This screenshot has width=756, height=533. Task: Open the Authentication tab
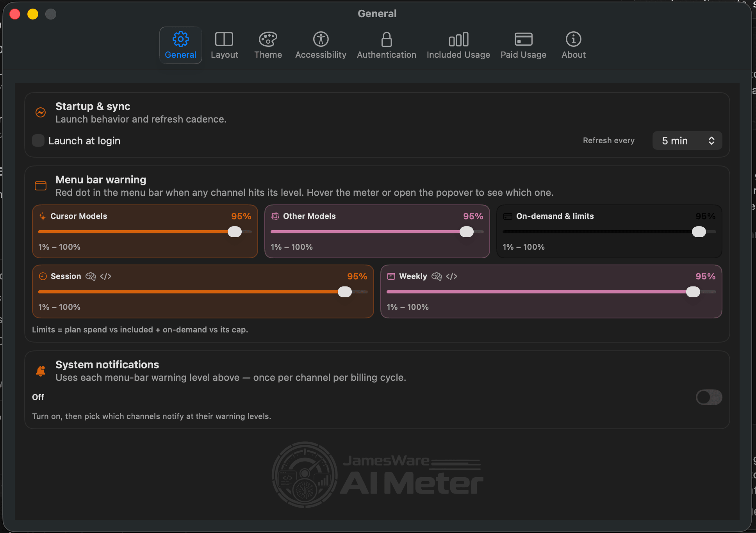pos(386,45)
